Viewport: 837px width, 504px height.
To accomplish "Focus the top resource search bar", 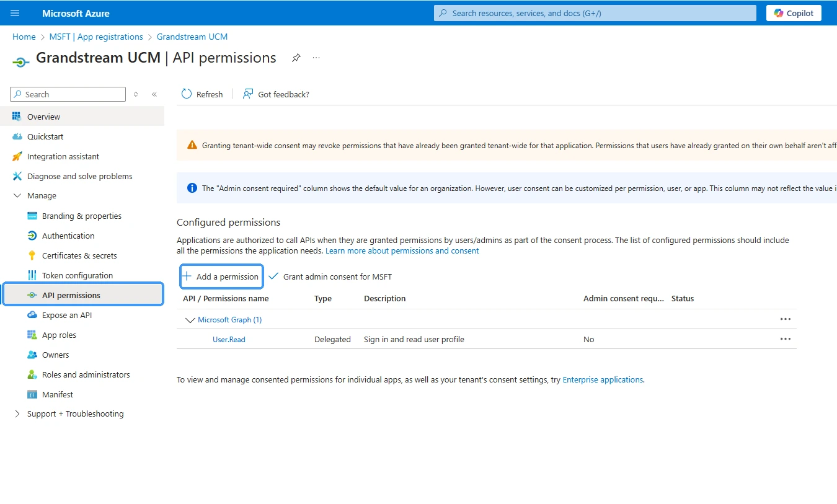I will pos(595,13).
